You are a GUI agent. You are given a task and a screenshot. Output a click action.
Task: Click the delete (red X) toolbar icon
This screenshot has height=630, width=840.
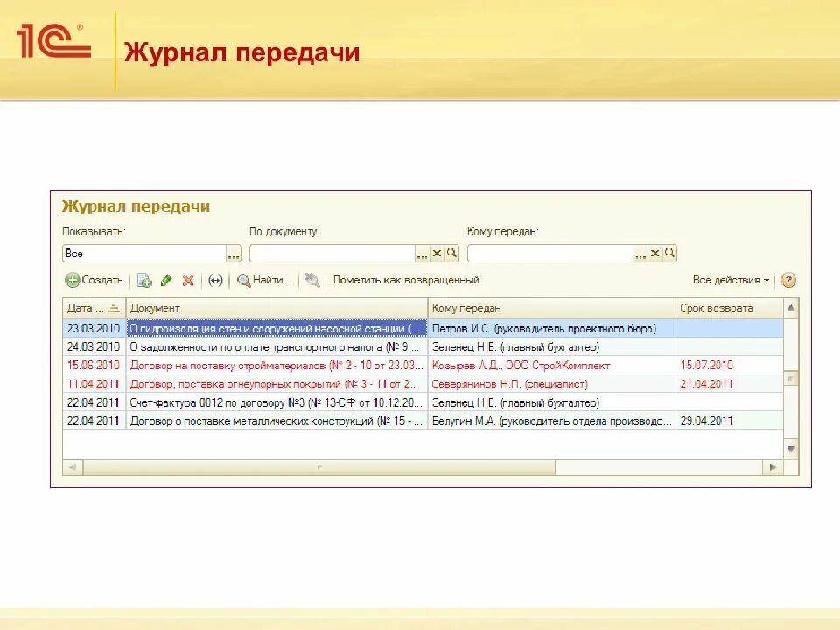point(186,280)
